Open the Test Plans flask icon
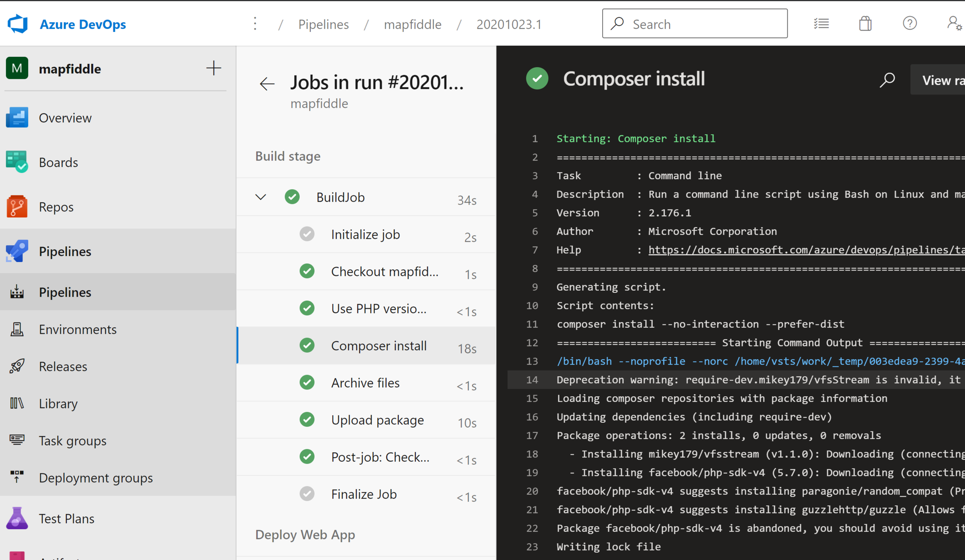The height and width of the screenshot is (560, 965). tap(17, 518)
